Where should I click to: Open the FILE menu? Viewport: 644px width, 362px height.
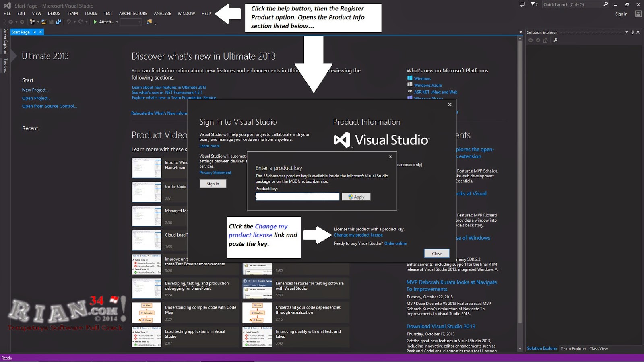click(7, 14)
